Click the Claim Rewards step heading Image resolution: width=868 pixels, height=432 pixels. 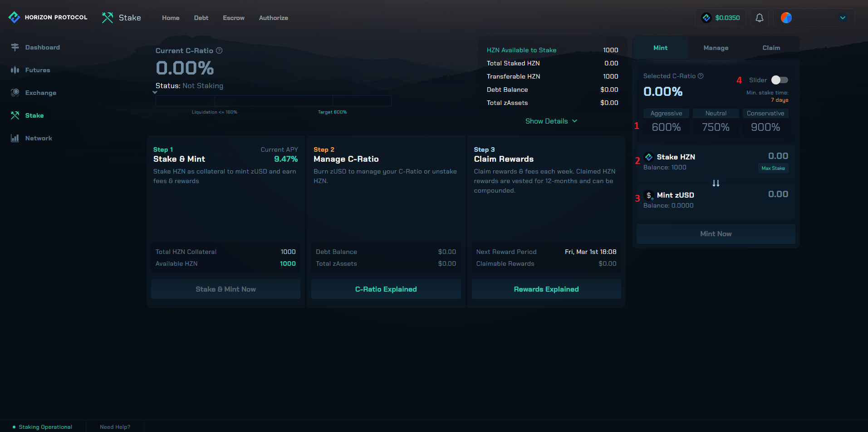pos(504,159)
